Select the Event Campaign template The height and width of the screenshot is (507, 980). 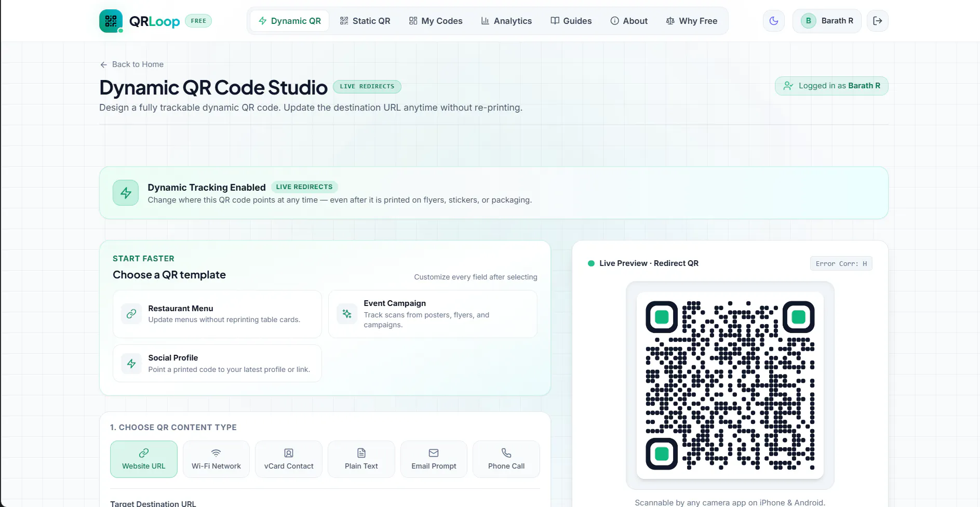pos(433,314)
